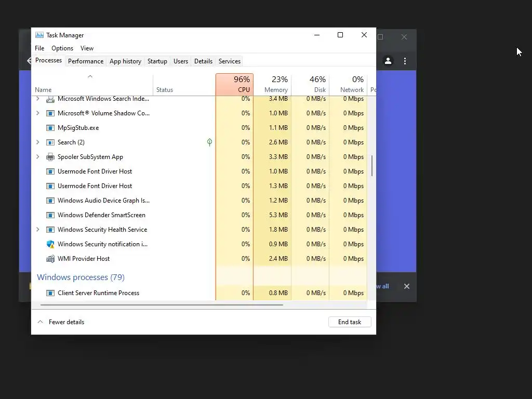This screenshot has width=532, height=399.
Task: Click the back arrow in the background window
Action: click(x=29, y=61)
